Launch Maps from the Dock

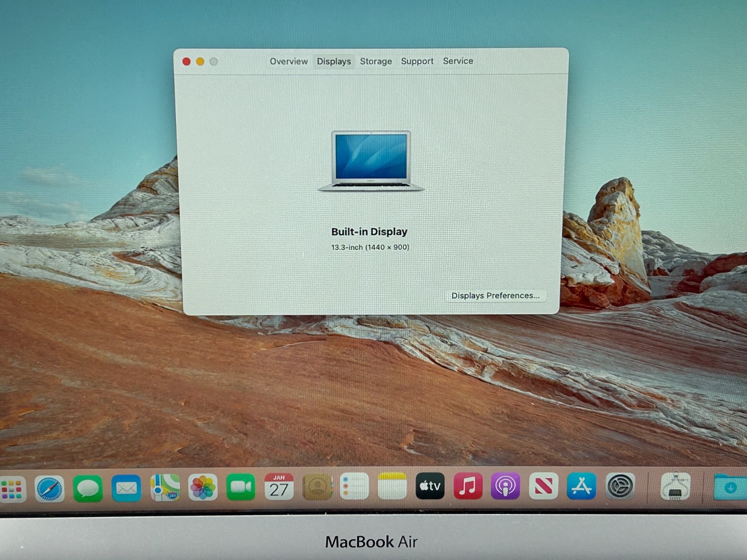[165, 488]
